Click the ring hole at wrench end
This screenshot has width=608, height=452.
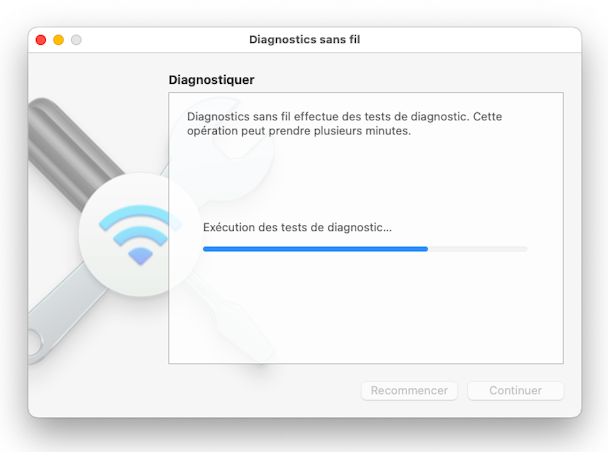34,343
